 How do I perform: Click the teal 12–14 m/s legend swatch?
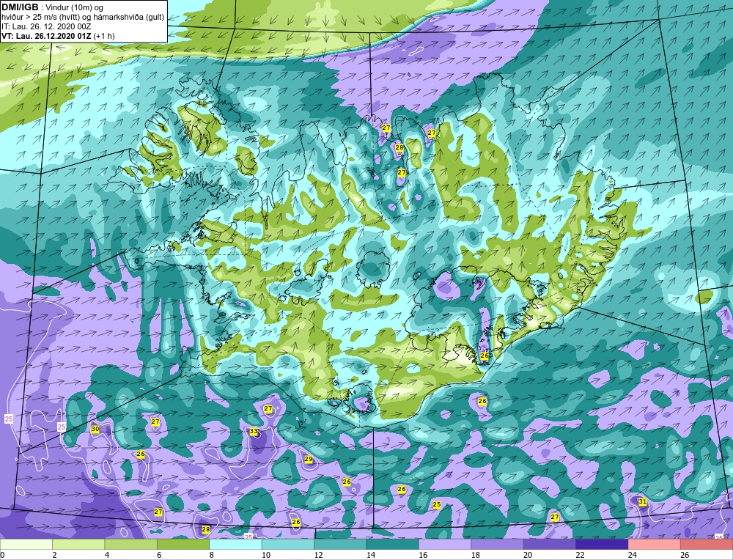coord(340,545)
